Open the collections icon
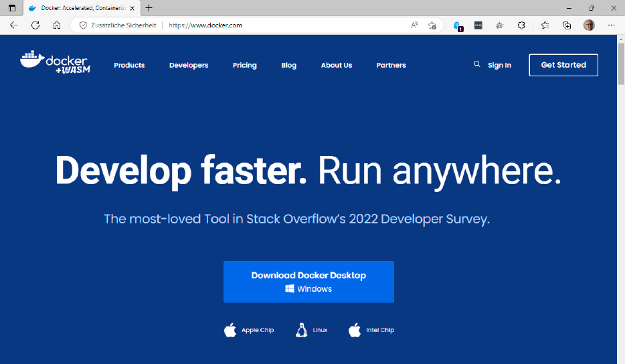Viewport: 625px width, 364px height. click(567, 25)
